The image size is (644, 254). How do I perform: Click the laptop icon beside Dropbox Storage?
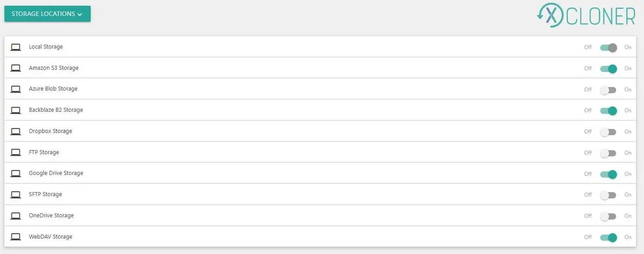click(x=16, y=131)
